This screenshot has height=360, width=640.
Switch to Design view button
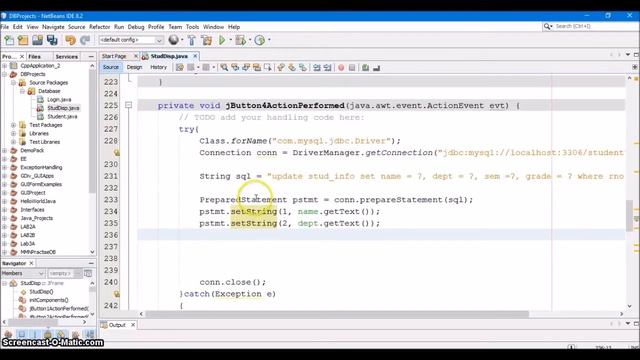134,67
